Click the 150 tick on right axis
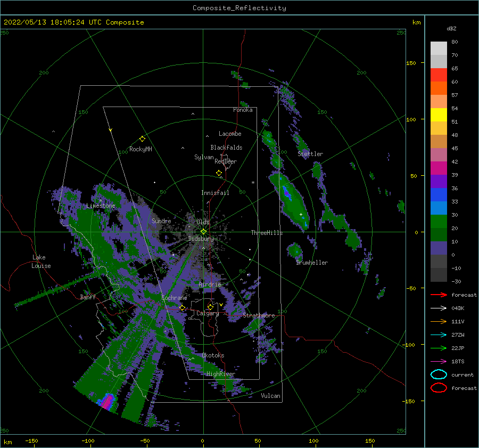The image size is (479, 448). tap(411, 63)
